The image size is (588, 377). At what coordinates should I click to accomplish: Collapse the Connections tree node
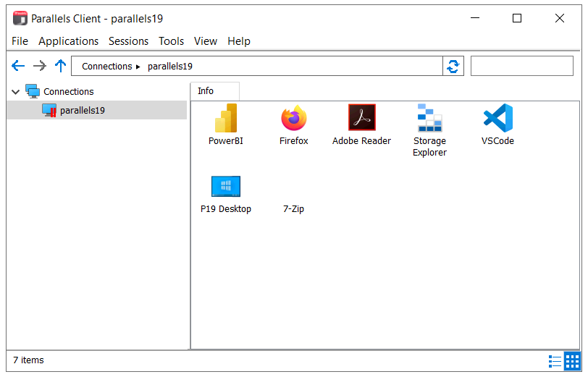(x=16, y=92)
